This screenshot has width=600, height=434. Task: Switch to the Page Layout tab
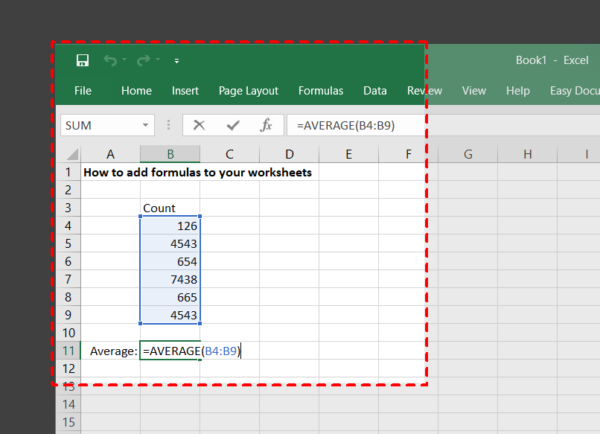pyautogui.click(x=248, y=90)
